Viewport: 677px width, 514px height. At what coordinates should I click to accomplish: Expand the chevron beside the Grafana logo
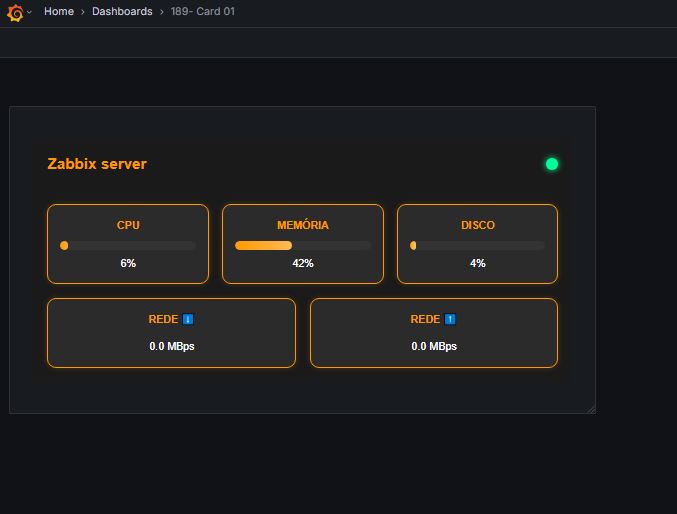pos(29,12)
